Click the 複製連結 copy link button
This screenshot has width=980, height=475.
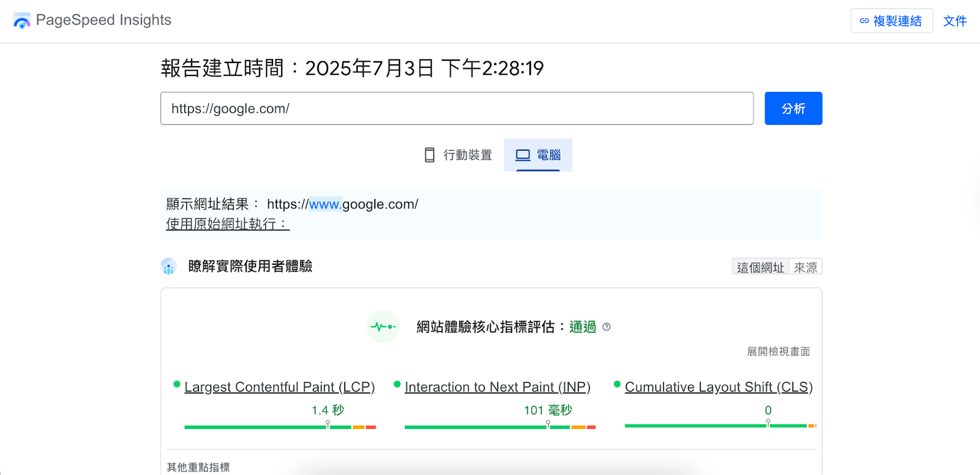point(891,21)
